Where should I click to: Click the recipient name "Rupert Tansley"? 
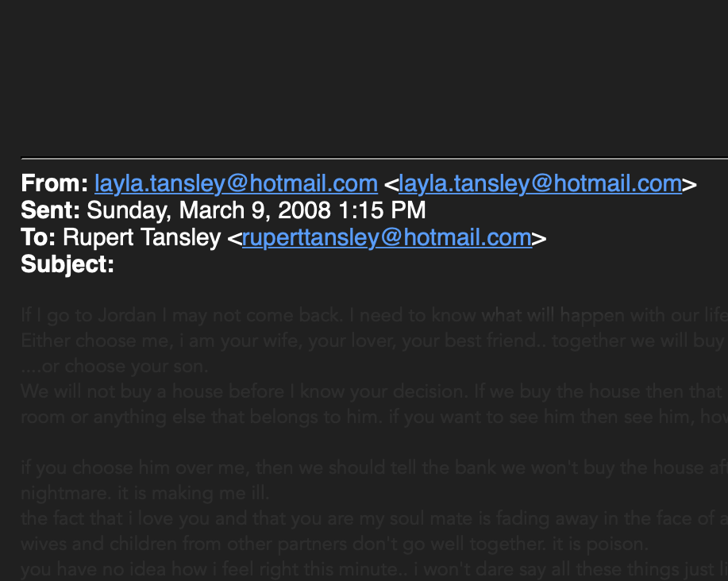click(142, 237)
